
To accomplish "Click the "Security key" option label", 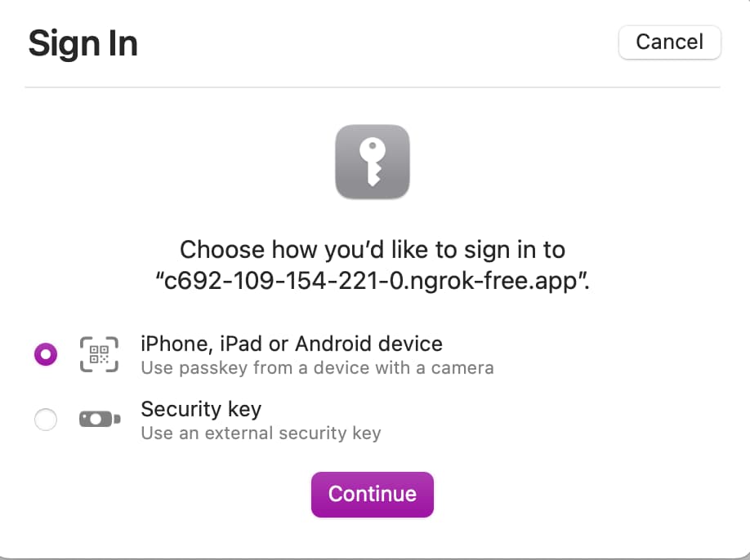I will point(201,408).
